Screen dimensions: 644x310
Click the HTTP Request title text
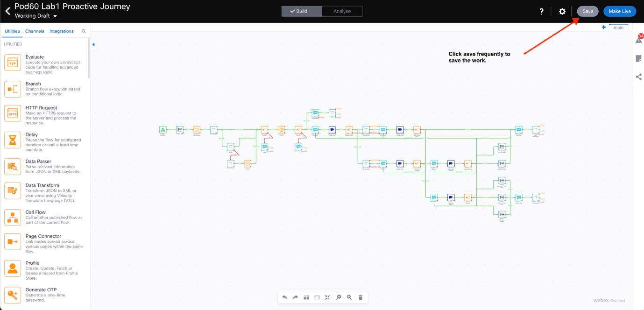41,108
